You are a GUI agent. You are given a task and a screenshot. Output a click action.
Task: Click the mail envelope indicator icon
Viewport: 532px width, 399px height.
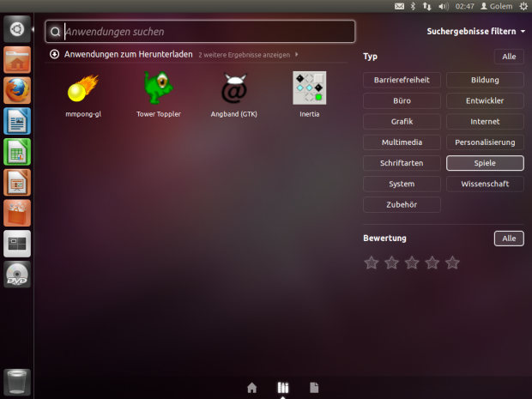[399, 6]
